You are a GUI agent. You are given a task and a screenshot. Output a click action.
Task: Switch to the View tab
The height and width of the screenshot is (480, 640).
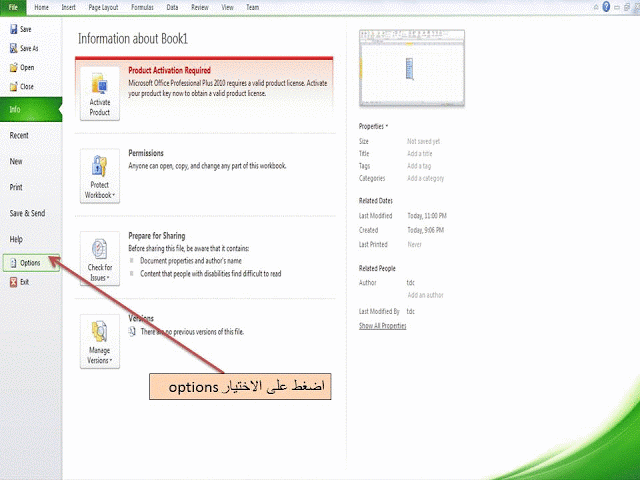(x=227, y=7)
